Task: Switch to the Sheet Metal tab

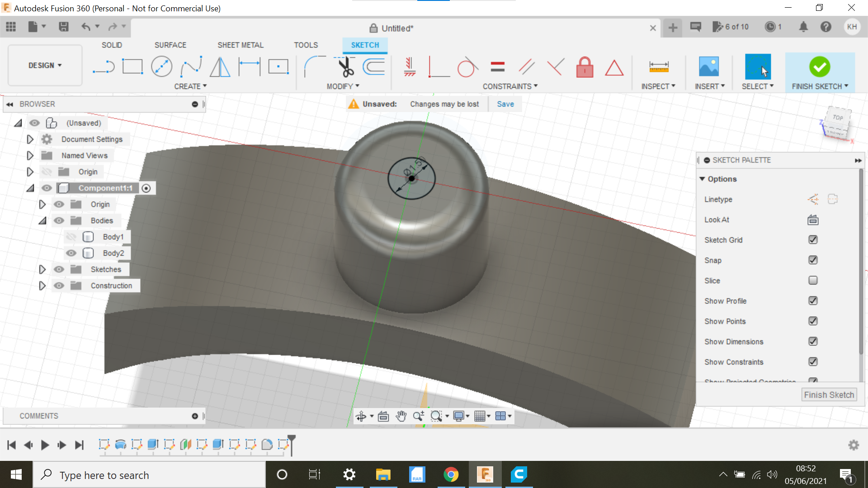Action: (240, 45)
